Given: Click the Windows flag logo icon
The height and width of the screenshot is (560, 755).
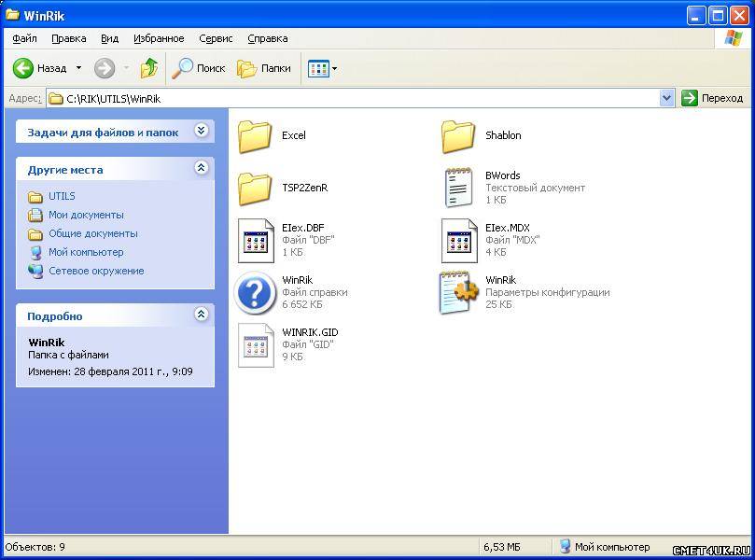Looking at the screenshot, I should [734, 38].
